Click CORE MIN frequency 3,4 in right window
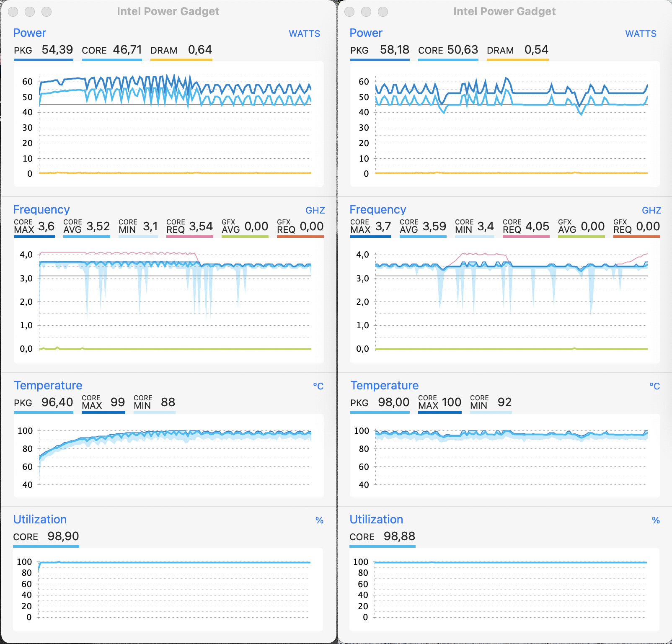This screenshot has width=672, height=644. pos(486,227)
